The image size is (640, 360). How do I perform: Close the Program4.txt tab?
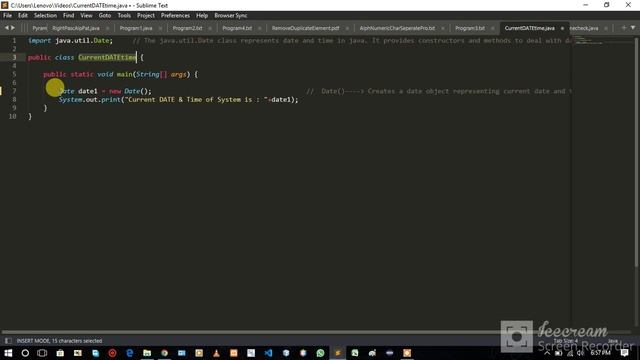[260, 28]
